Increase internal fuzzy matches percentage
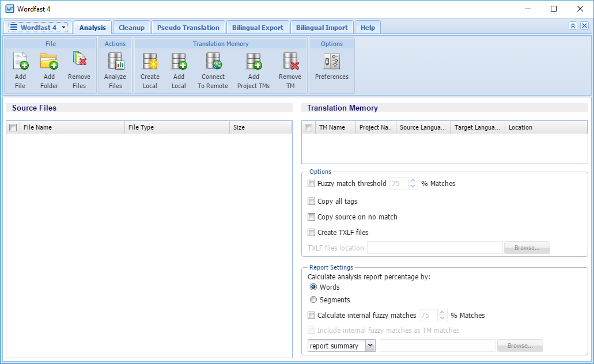 442,313
